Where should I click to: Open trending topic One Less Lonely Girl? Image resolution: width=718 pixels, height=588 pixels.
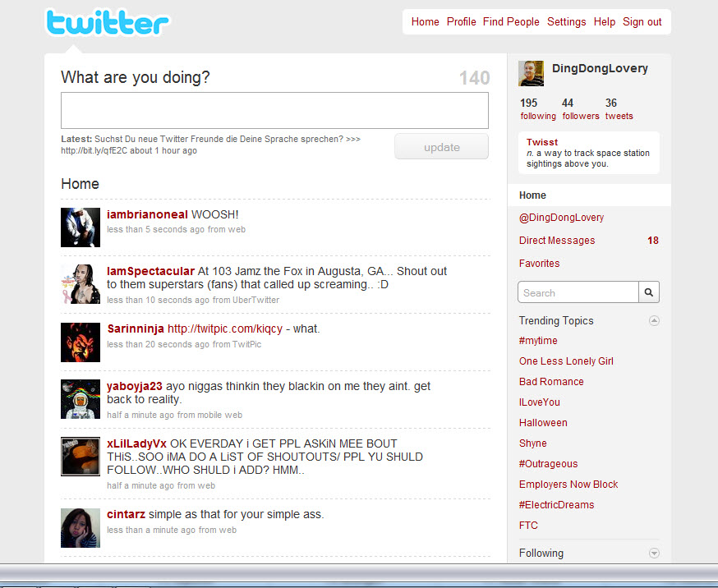566,361
